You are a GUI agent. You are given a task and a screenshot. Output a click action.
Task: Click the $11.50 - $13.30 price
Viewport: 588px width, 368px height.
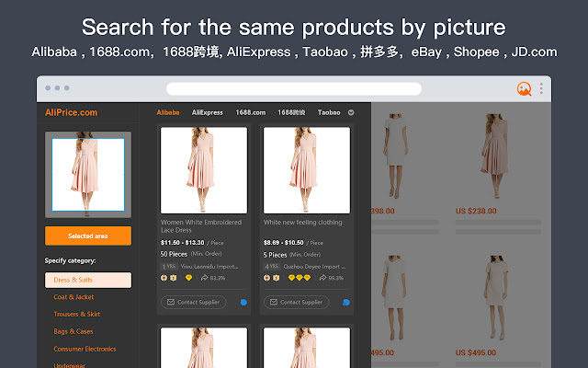point(182,243)
